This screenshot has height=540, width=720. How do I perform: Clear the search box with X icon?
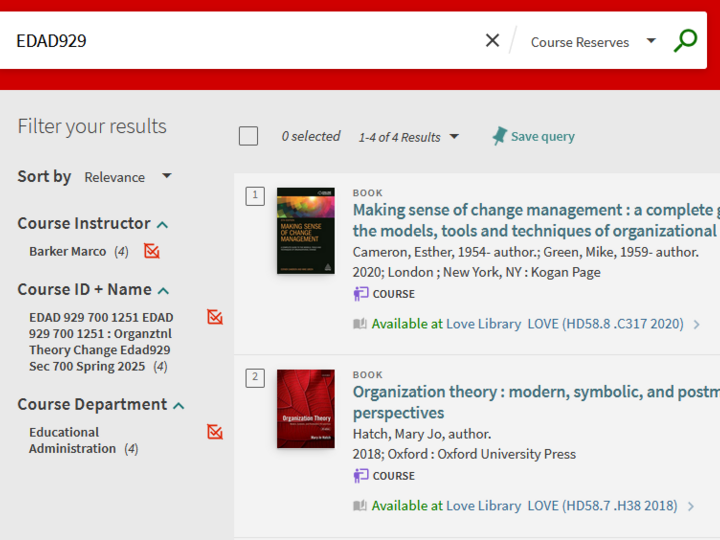click(x=492, y=41)
